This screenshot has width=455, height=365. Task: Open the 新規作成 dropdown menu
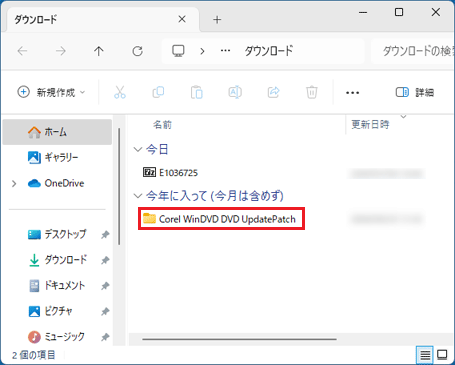[51, 92]
